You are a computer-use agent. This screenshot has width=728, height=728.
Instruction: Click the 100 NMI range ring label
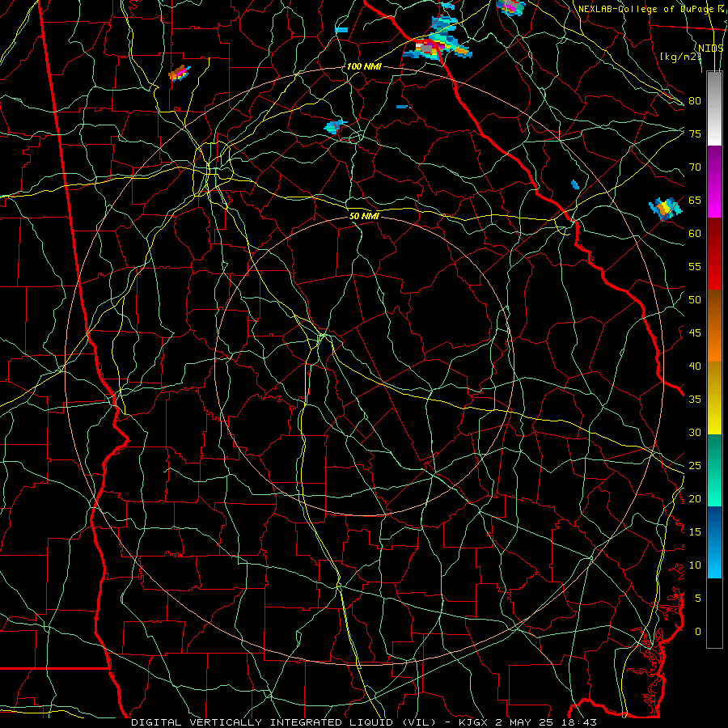tap(364, 66)
